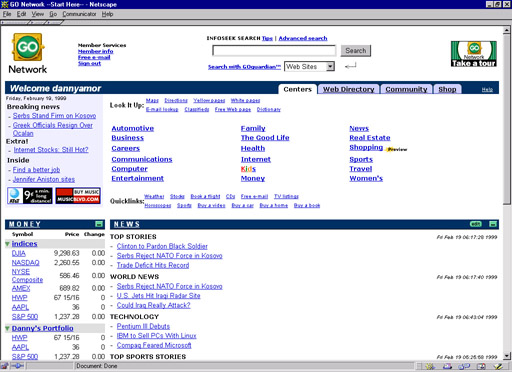Click the TV listings quicklink

(286, 196)
